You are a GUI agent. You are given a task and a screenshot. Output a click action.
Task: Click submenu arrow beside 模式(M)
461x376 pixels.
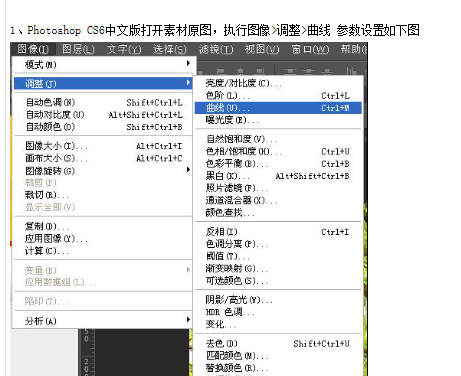[x=188, y=63]
